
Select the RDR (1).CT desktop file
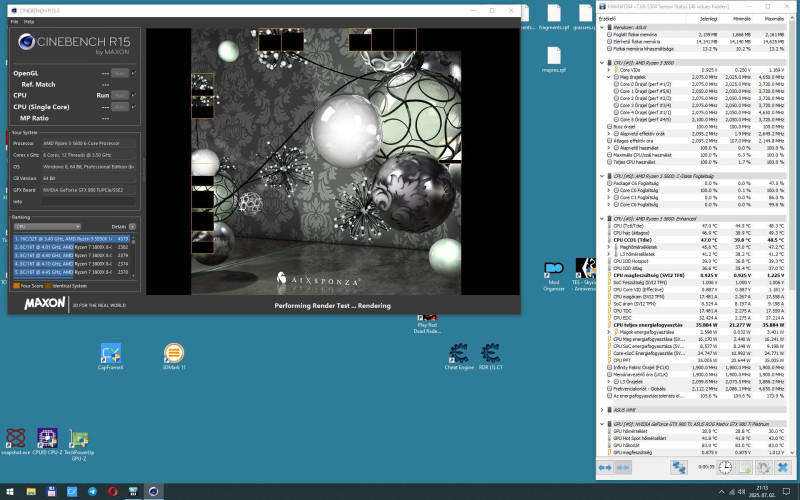490,356
